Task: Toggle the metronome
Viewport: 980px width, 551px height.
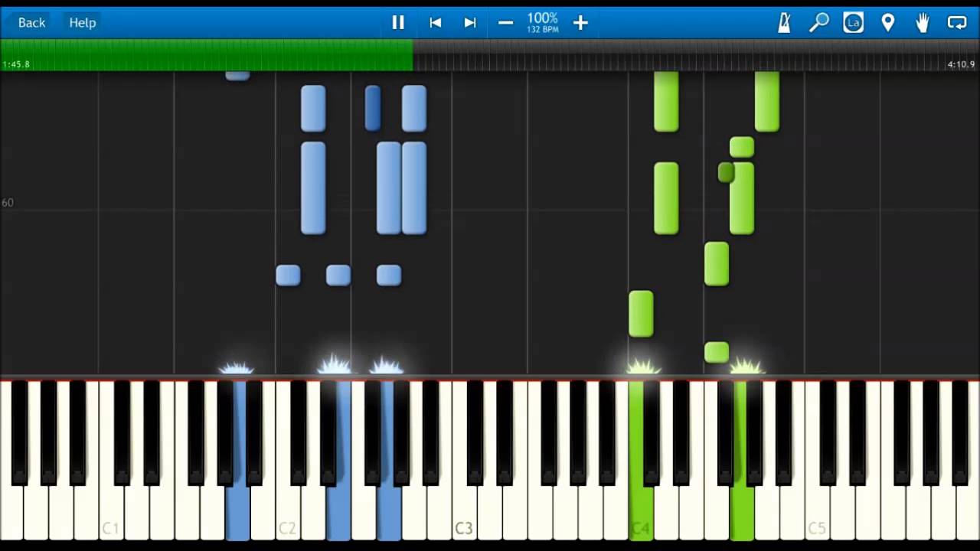Action: point(784,23)
